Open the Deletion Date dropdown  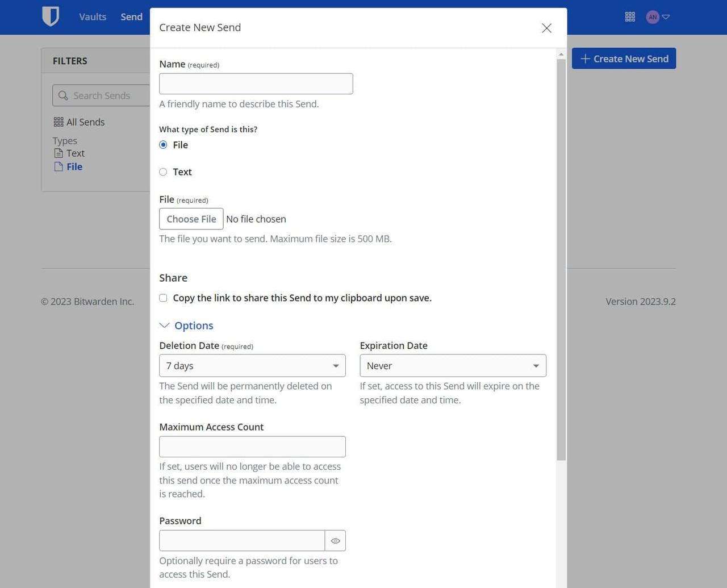[252, 366]
